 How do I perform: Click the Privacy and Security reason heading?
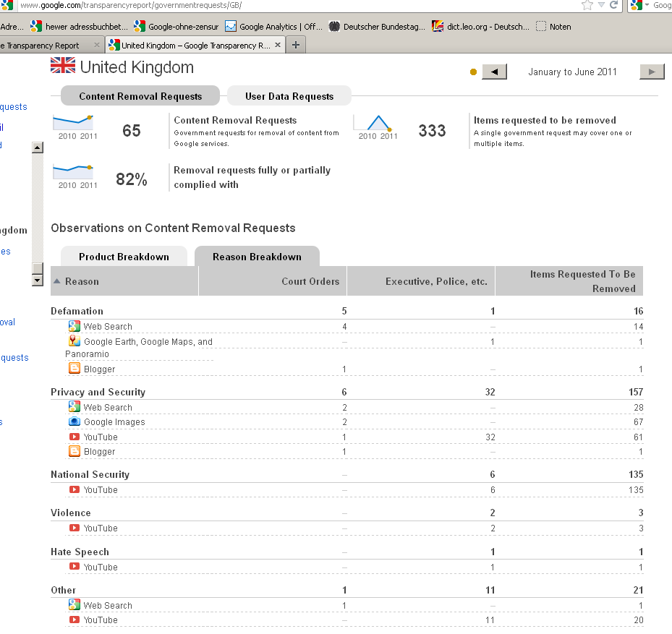click(98, 392)
